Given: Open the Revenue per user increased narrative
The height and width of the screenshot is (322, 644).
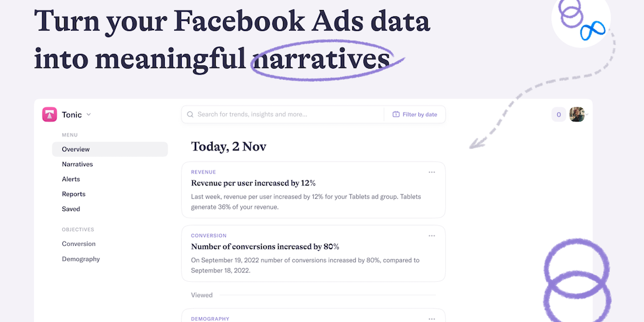Looking at the screenshot, I should coord(253,183).
